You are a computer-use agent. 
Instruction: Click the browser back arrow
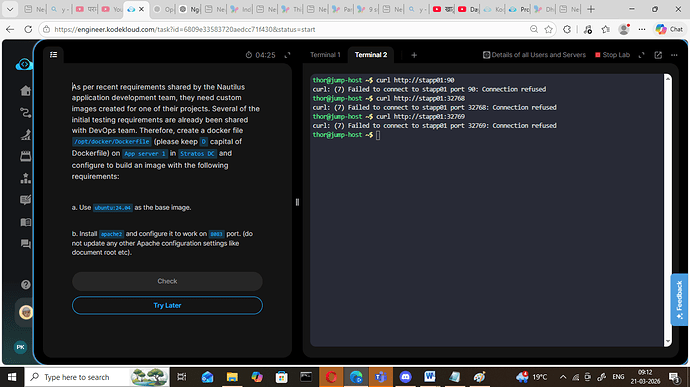tap(10, 29)
